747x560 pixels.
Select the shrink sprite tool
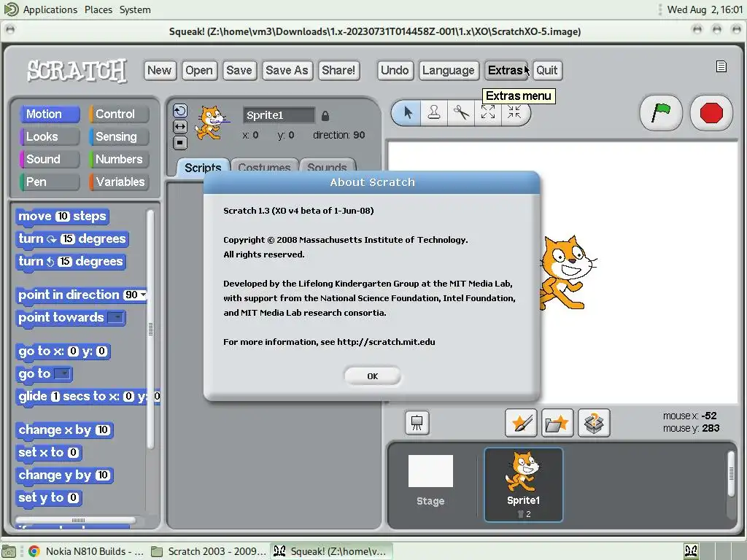click(x=514, y=112)
